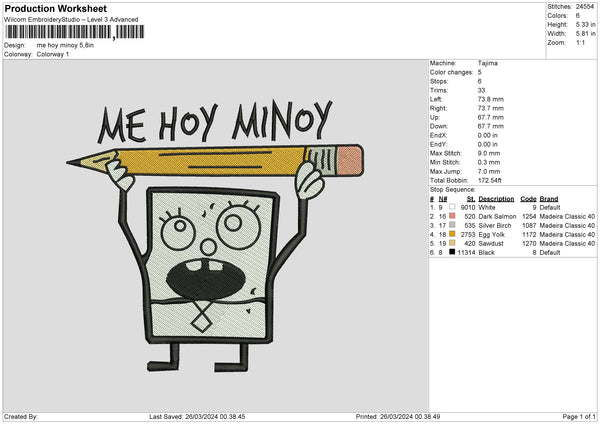This screenshot has height=424, width=600.
Task: Click the Min Stitch value 0.3 mm
Action: click(489, 162)
